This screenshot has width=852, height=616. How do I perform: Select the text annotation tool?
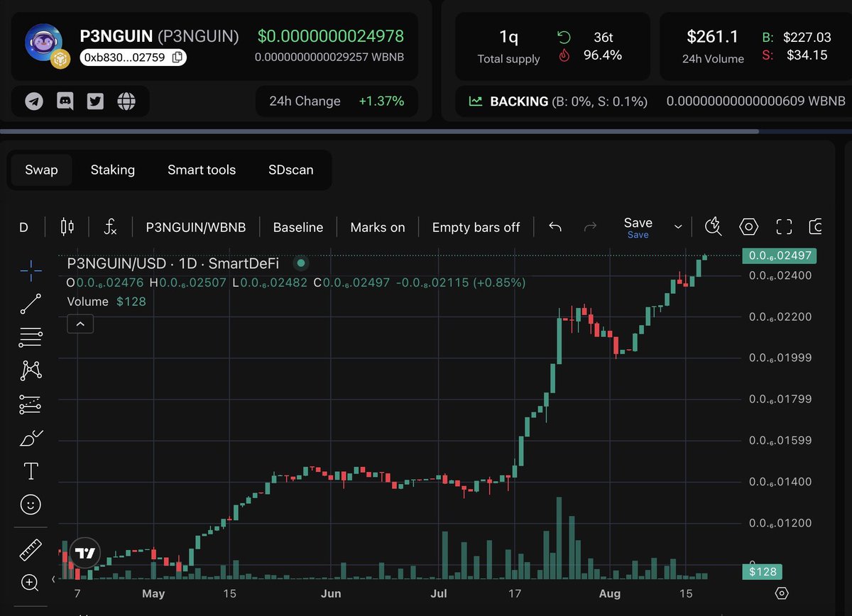(30, 471)
